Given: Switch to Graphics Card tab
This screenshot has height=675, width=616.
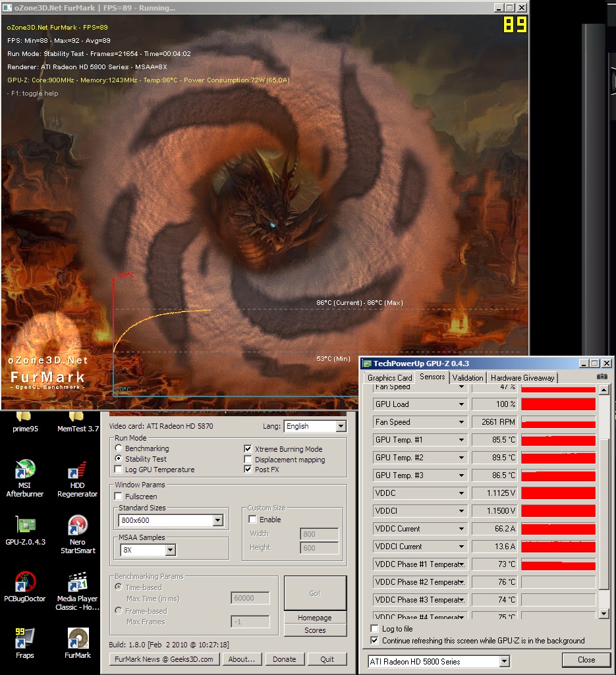Looking at the screenshot, I should click(x=389, y=377).
